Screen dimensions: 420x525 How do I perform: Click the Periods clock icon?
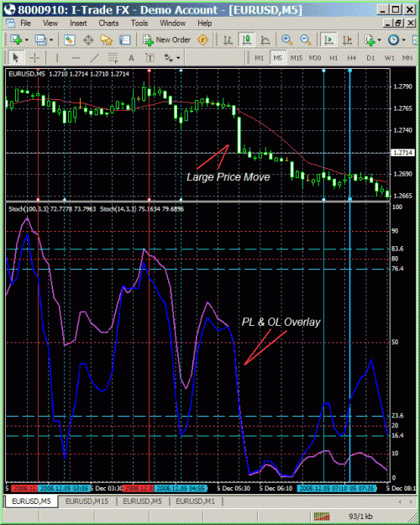394,39
